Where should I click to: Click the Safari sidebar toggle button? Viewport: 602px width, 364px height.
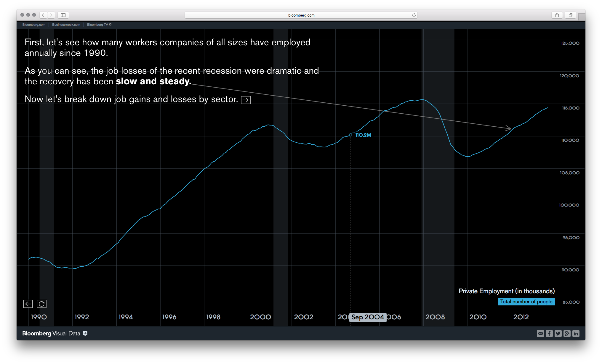click(63, 15)
